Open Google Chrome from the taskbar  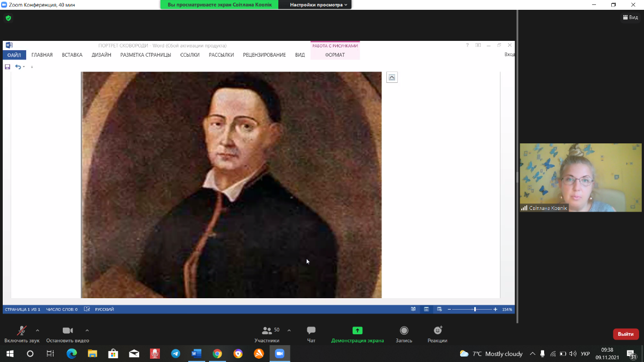pos(217,354)
